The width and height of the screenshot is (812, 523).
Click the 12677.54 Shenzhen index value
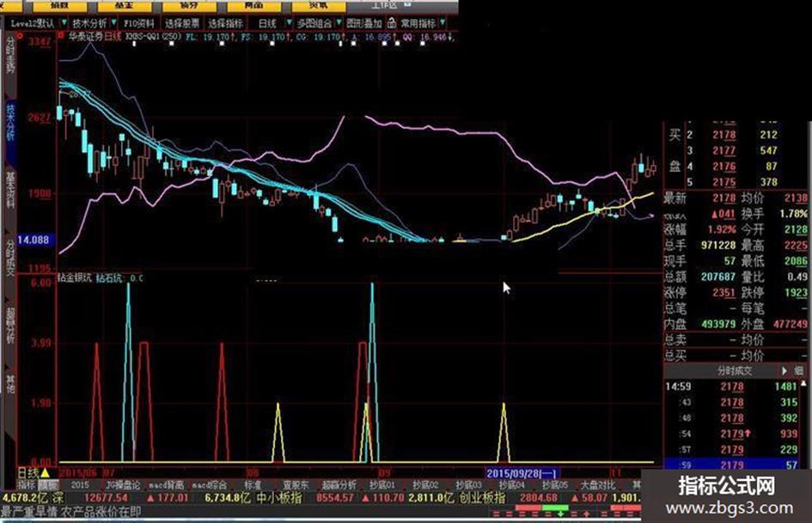click(x=107, y=498)
